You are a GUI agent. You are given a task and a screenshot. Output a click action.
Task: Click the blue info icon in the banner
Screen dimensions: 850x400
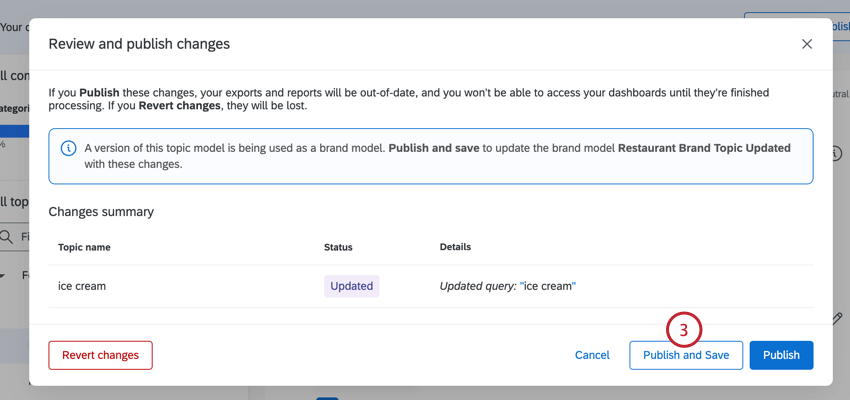coord(69,148)
